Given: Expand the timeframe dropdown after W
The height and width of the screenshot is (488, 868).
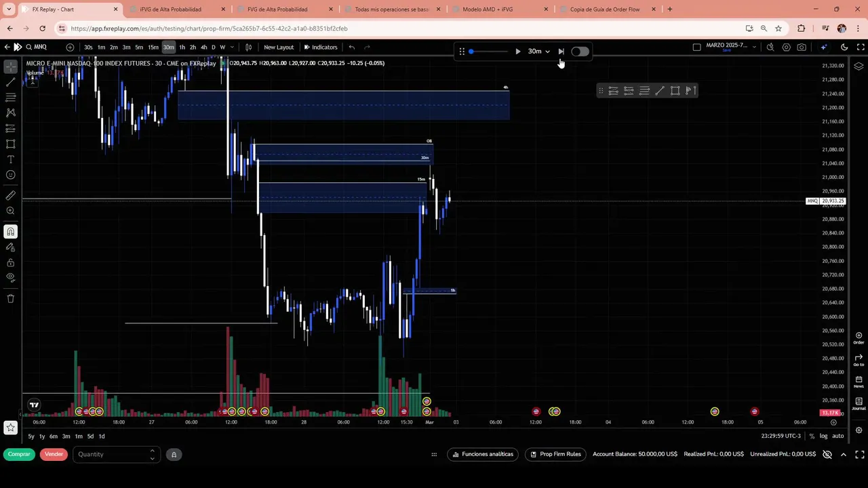Looking at the screenshot, I should pos(232,47).
